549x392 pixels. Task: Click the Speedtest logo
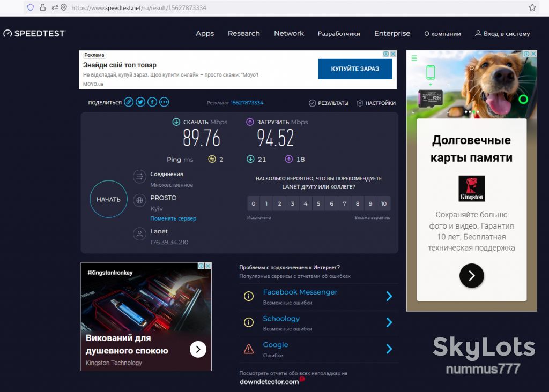34,34
